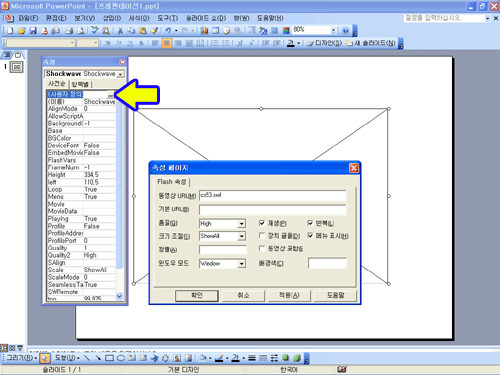Click the Print icon in standard toolbar
Image resolution: width=500 pixels, height=375 pixels.
pos(69,31)
